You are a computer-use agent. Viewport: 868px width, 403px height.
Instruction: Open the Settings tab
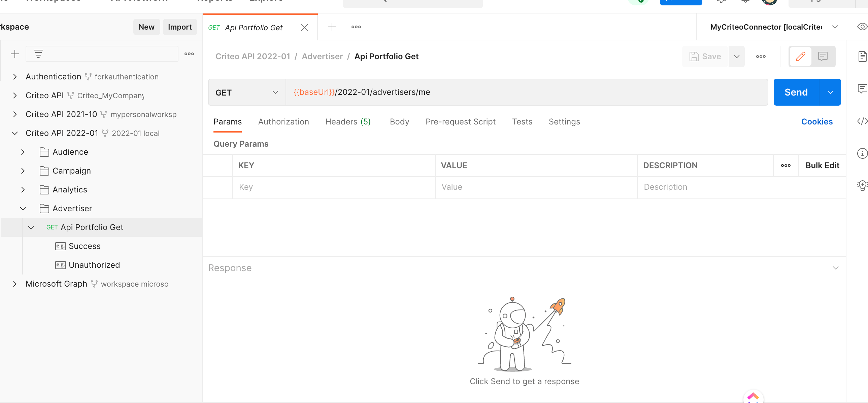click(564, 121)
